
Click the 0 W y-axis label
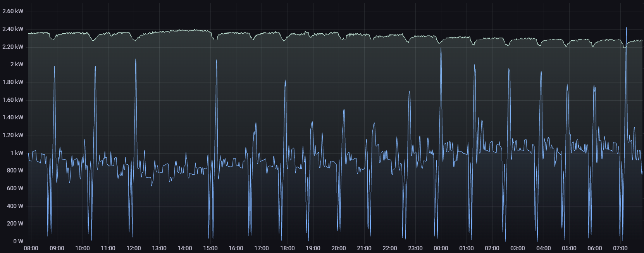point(18,241)
